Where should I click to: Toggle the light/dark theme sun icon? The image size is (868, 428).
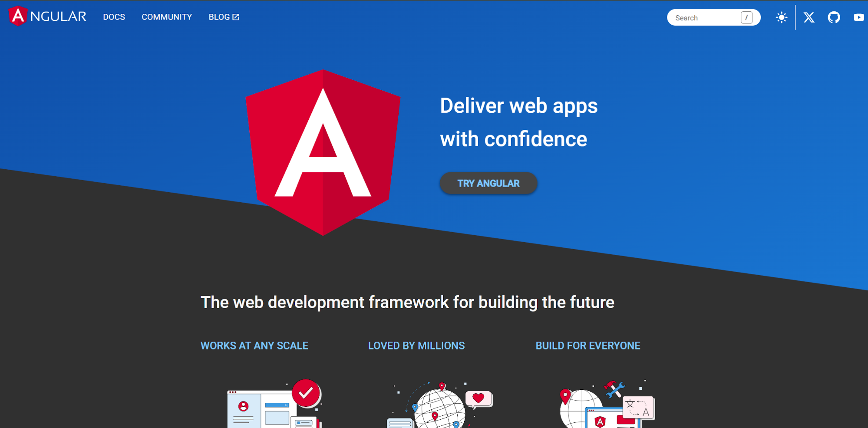click(x=782, y=17)
